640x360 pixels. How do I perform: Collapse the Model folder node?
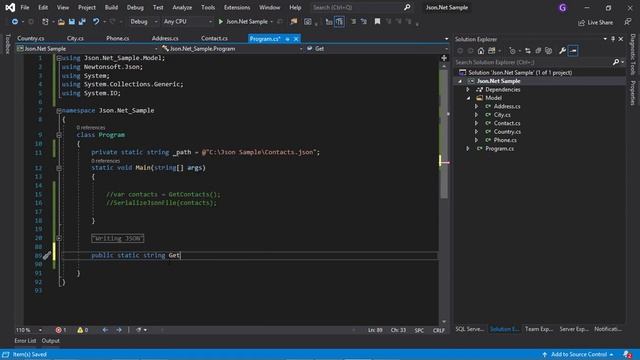[468, 98]
